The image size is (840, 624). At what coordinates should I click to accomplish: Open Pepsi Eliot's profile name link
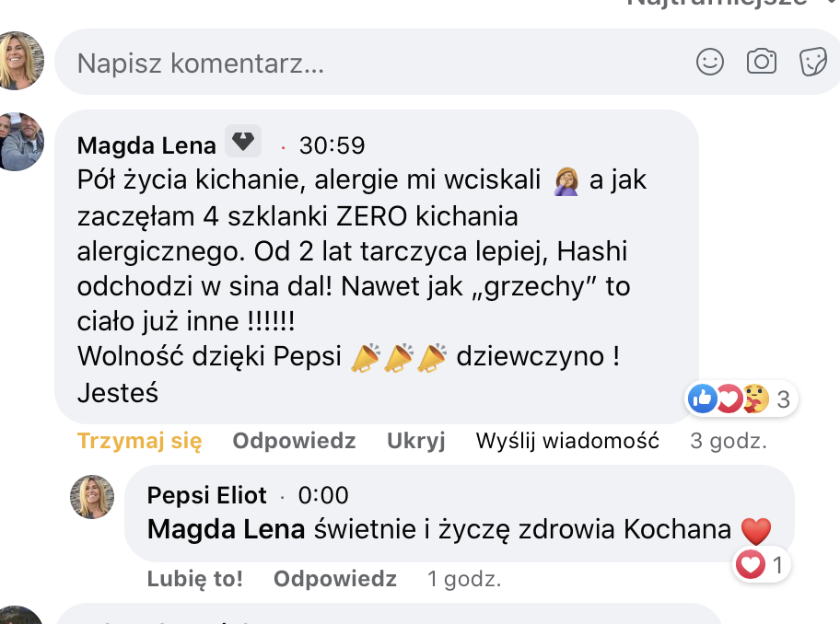pos(206,495)
